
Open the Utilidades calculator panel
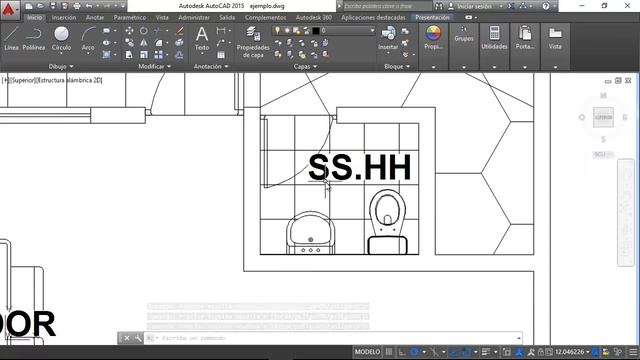494,38
